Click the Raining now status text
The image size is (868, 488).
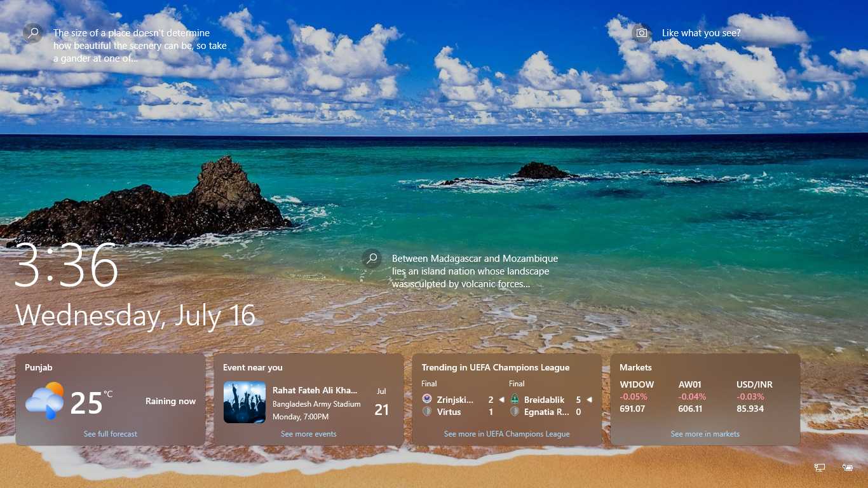point(171,401)
